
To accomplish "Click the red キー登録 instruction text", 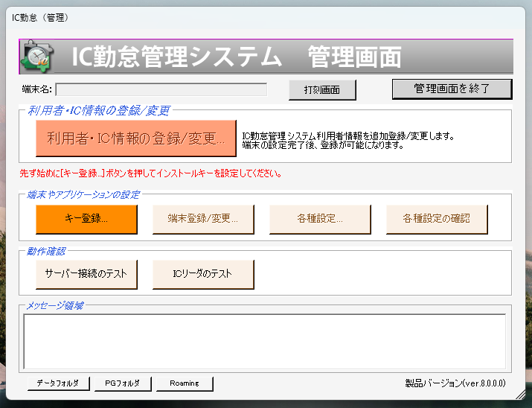I will pos(150,173).
